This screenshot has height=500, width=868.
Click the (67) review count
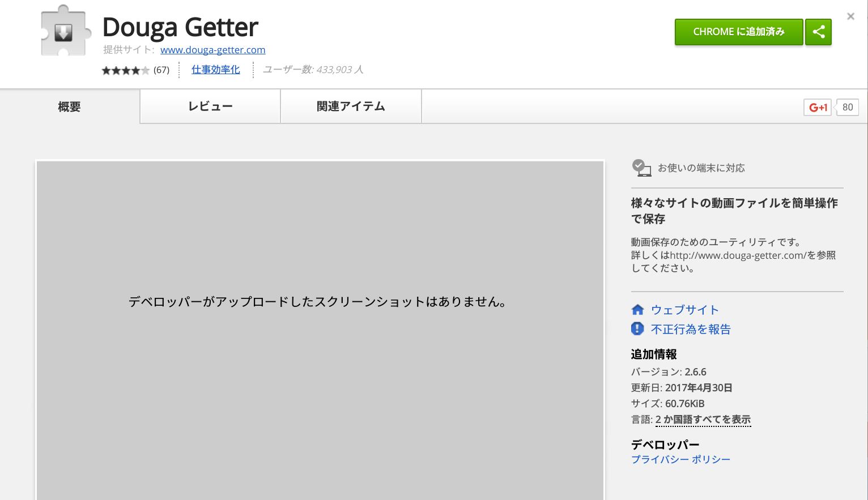(161, 70)
